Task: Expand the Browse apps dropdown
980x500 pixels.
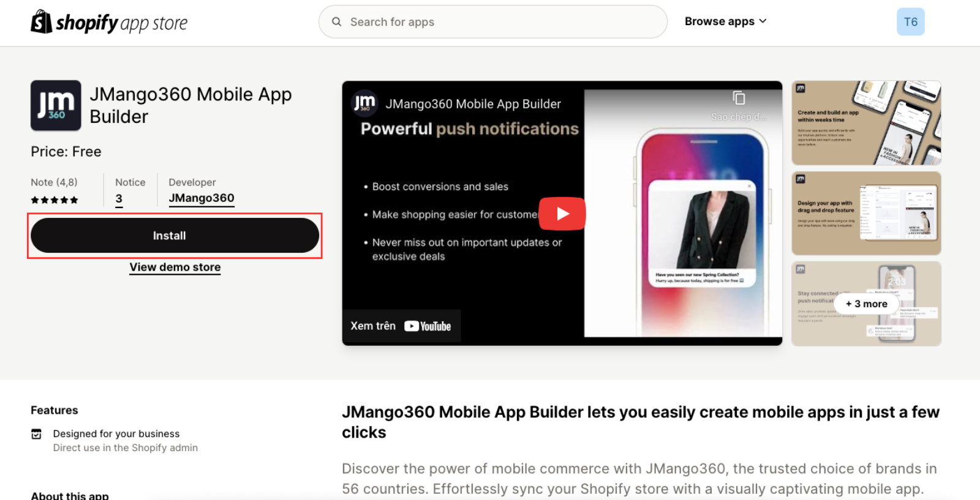Action: 725,21
